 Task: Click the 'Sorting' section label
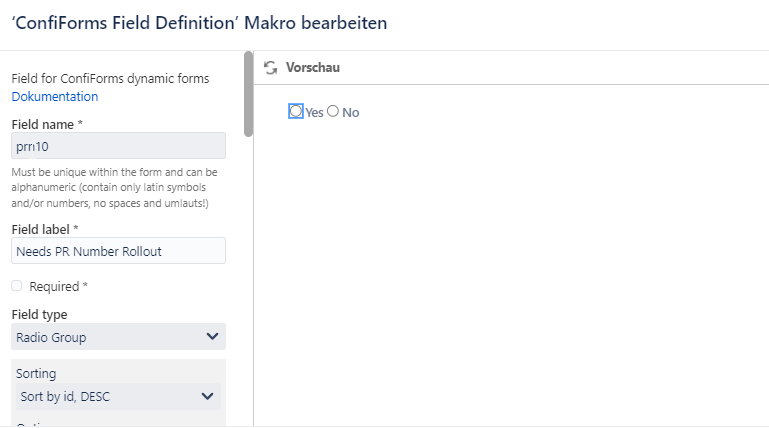[36, 374]
